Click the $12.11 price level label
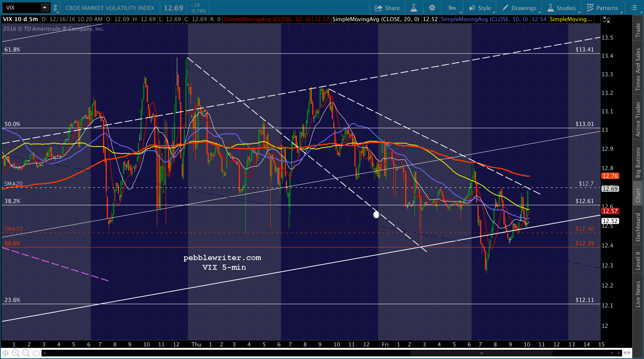This screenshot has height=359, width=644. [x=585, y=300]
